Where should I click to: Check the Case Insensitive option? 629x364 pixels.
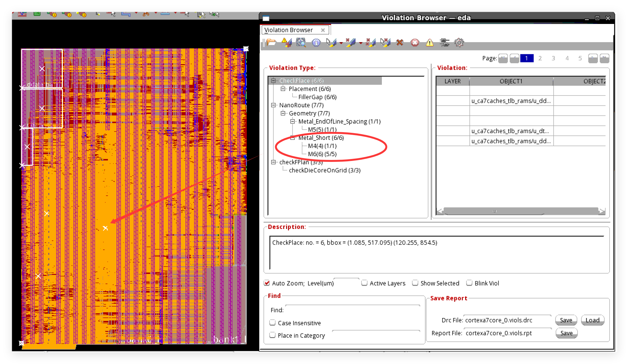coord(273,323)
